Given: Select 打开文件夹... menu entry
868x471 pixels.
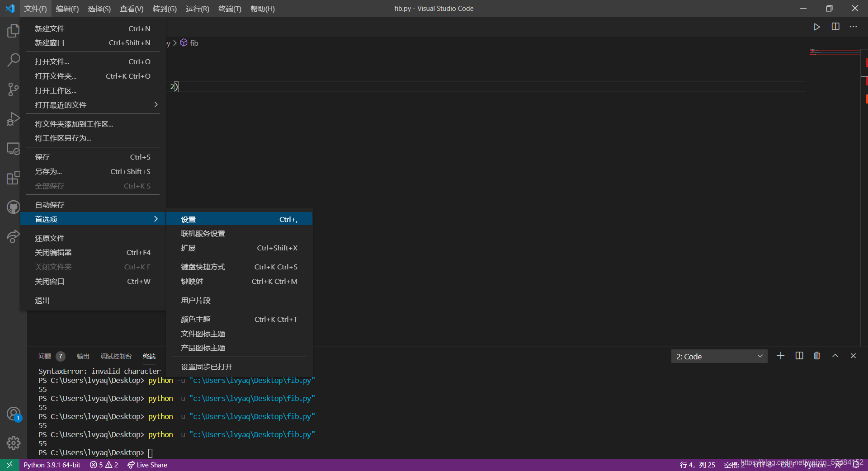Looking at the screenshot, I should point(93,76).
